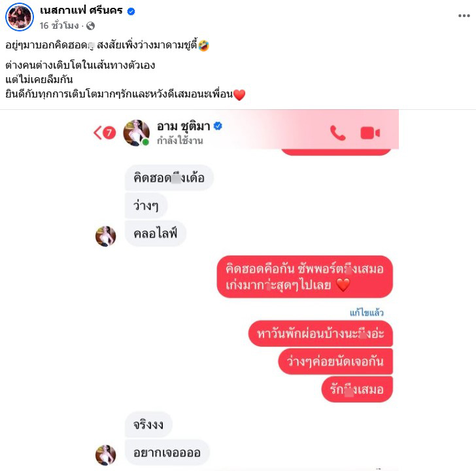Click the คลอไลฟ์ message bubble
476x471 pixels.
point(156,234)
